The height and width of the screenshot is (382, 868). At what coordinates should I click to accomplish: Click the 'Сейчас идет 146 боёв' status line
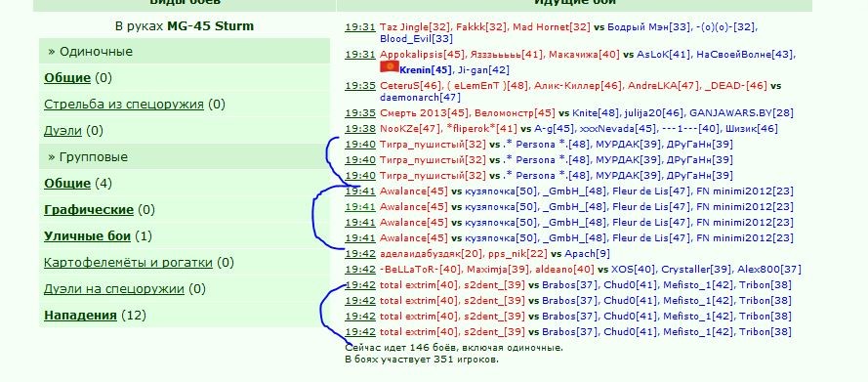click(x=454, y=348)
